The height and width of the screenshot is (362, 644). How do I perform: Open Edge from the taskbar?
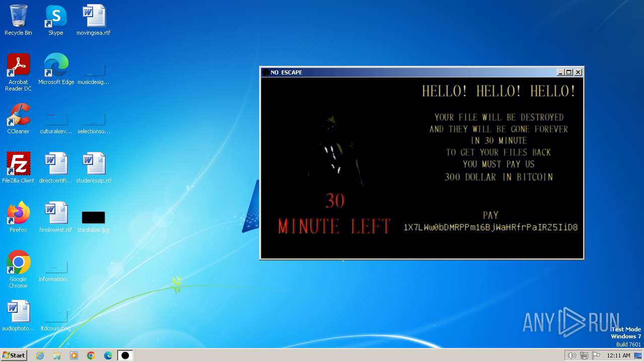pos(108,355)
